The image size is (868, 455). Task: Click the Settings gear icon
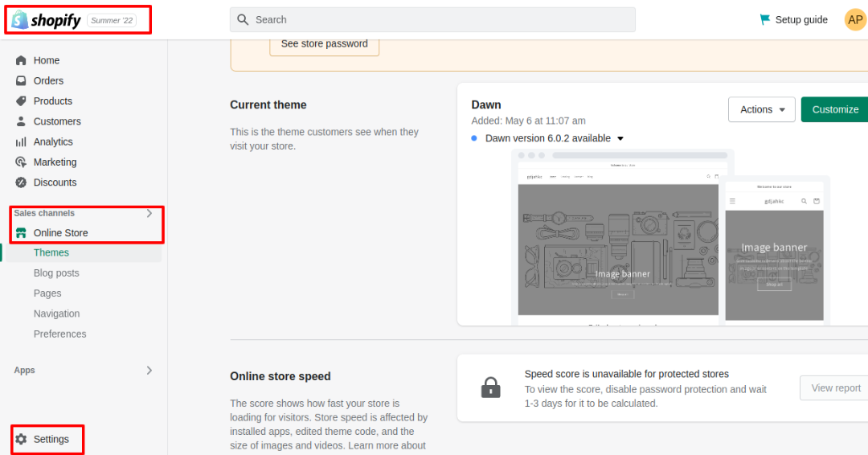pyautogui.click(x=21, y=439)
